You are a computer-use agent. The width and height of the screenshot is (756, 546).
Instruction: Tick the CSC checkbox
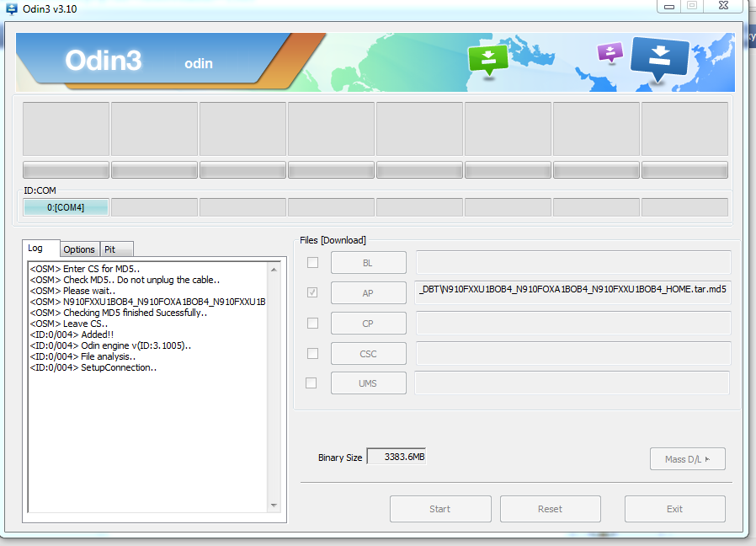point(313,353)
